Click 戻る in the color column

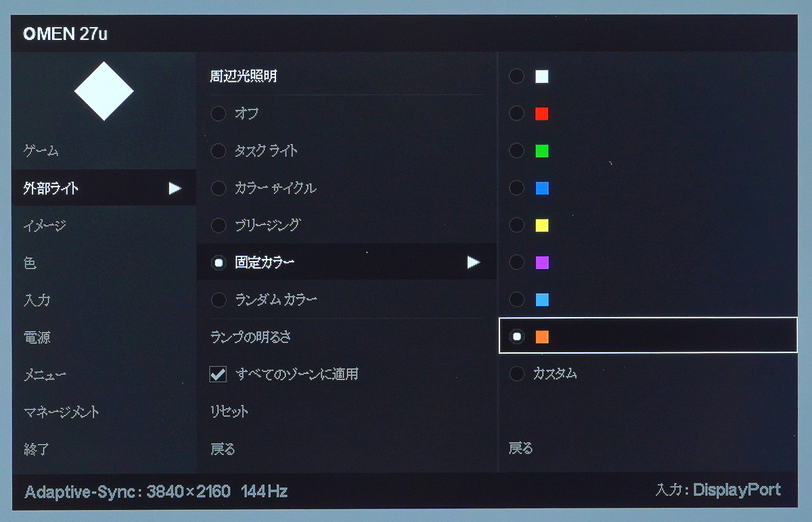[x=521, y=448]
